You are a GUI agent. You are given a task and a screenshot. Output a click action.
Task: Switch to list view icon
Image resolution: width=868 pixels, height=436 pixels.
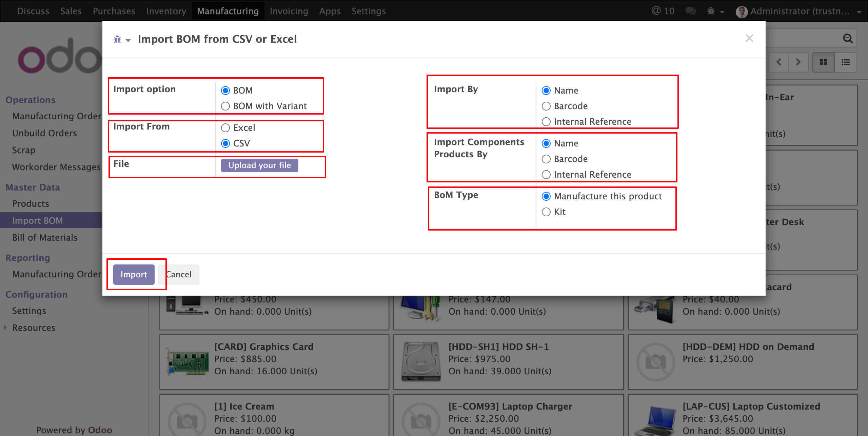click(846, 62)
